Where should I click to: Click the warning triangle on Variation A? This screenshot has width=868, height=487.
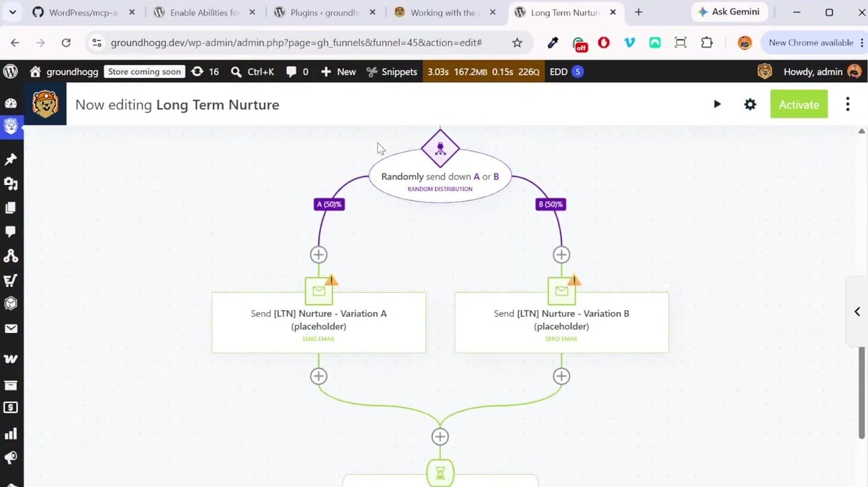(331, 280)
